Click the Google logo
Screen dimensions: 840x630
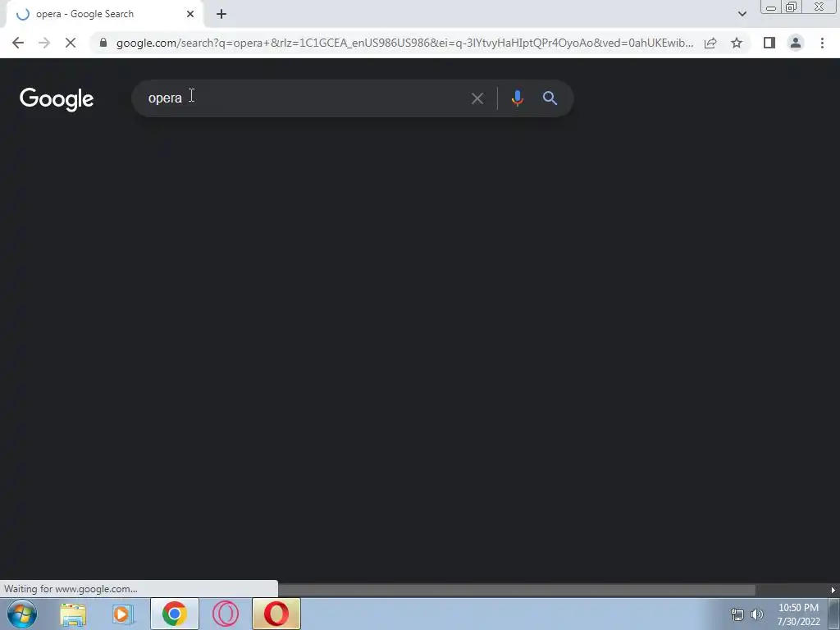[x=57, y=99]
